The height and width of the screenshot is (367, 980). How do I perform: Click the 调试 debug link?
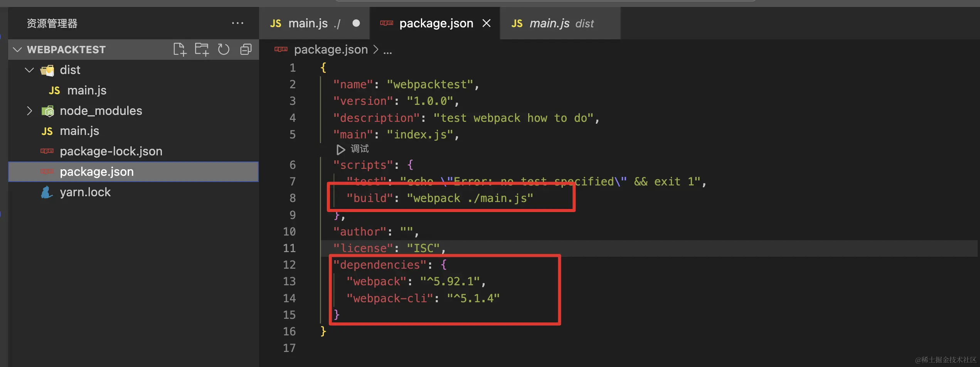click(360, 149)
